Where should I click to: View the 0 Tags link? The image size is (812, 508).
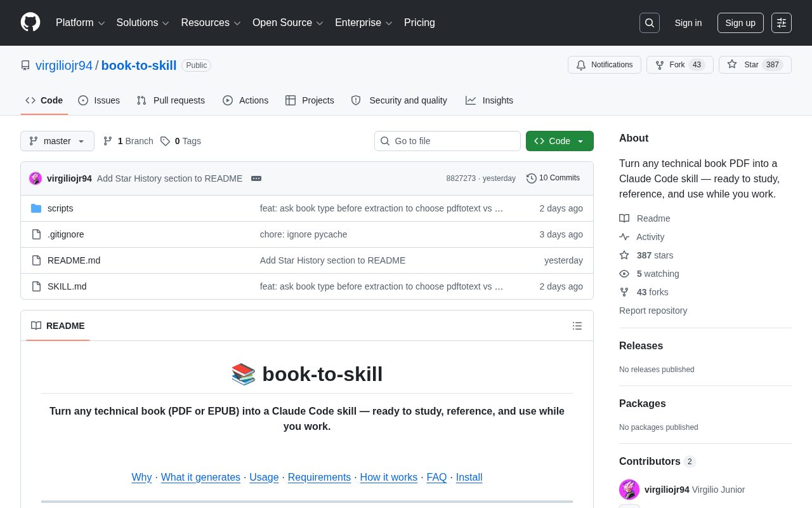[x=181, y=141]
